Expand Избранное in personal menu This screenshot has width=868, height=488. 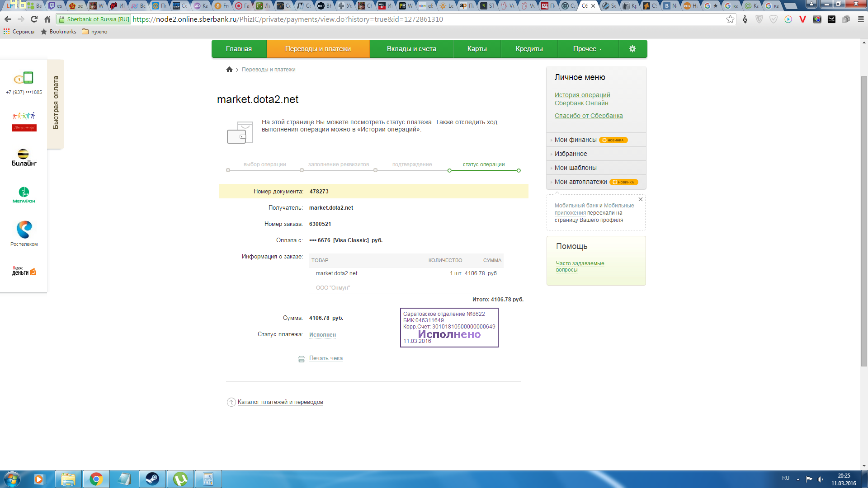point(596,154)
